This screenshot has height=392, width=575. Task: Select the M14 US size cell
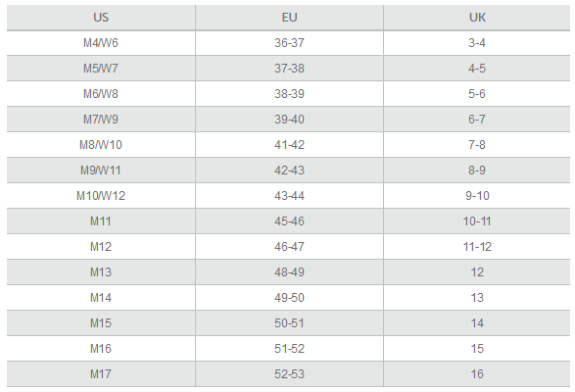pos(101,298)
